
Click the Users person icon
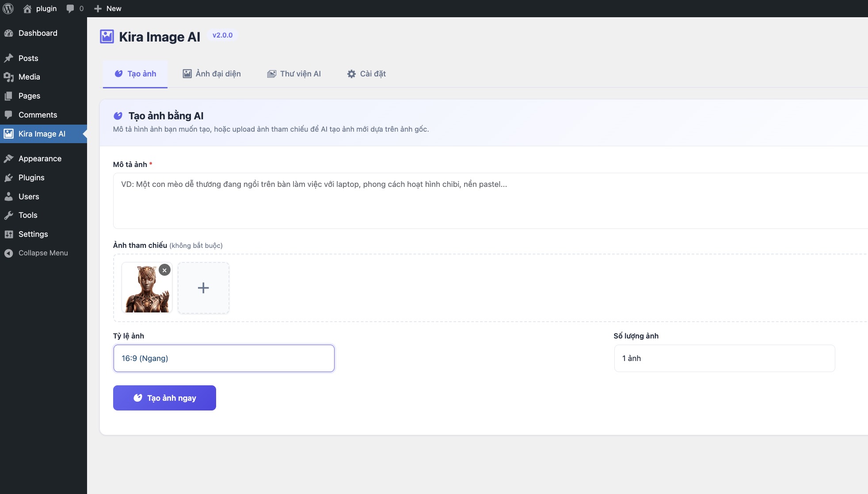pos(8,197)
